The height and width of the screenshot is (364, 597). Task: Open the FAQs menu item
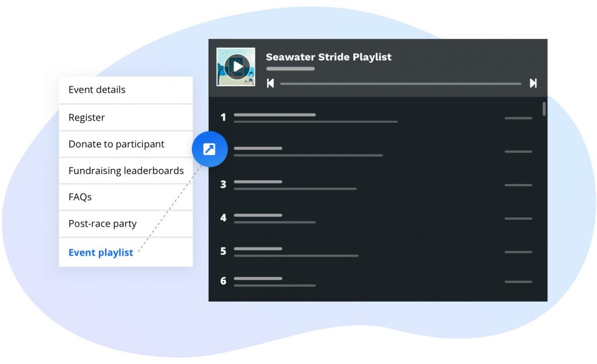[x=80, y=197]
